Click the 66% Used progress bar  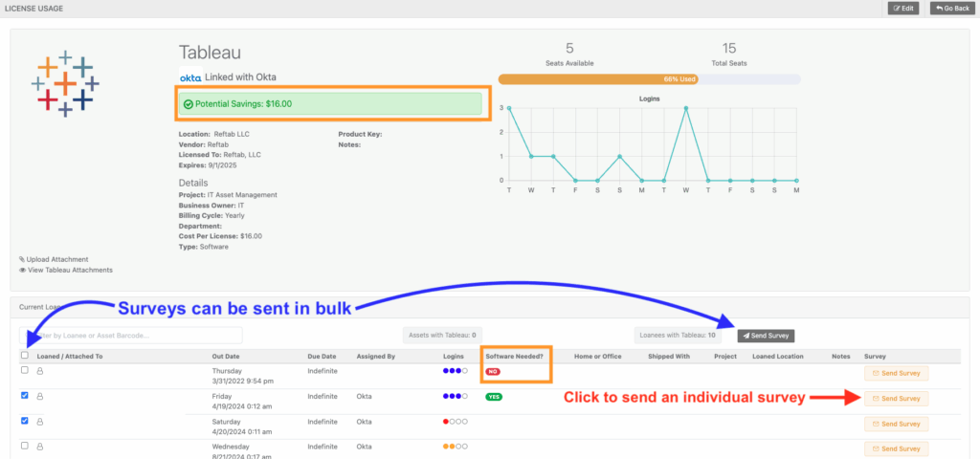pyautogui.click(x=649, y=79)
